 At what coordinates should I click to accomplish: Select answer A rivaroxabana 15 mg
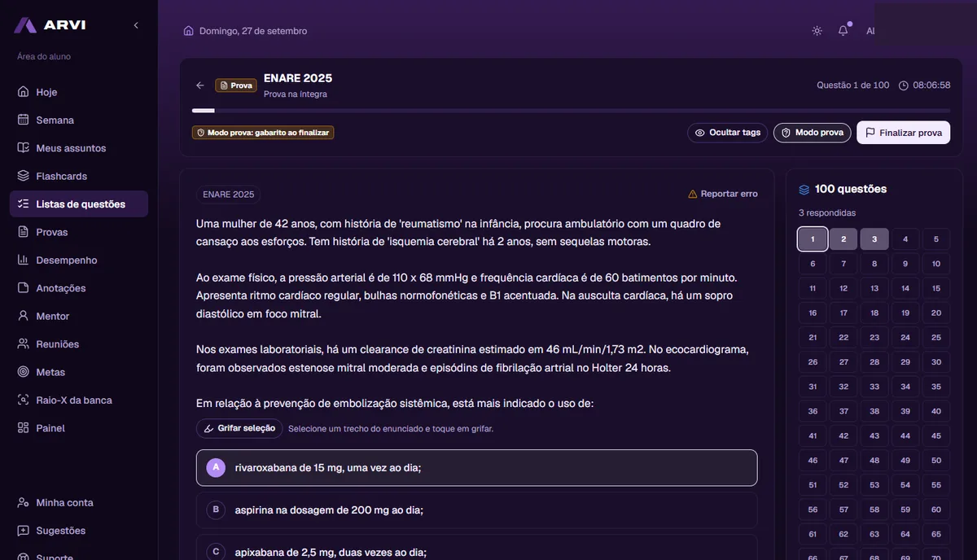click(477, 468)
